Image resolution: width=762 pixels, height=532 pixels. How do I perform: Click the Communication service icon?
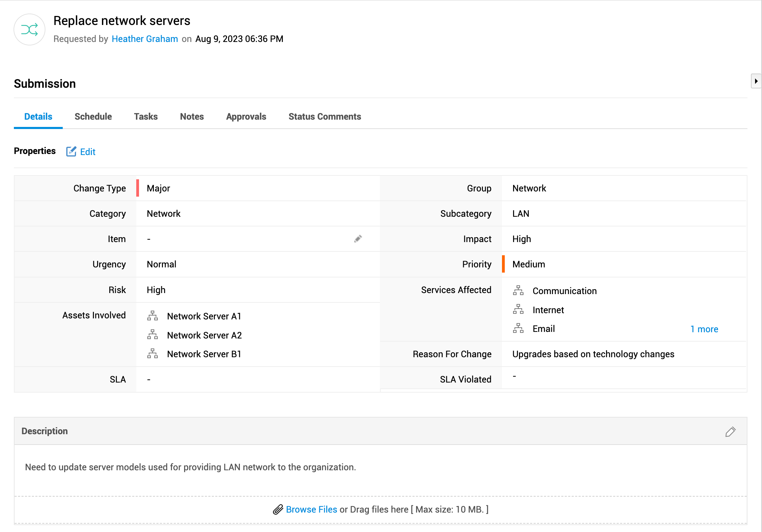[518, 291]
